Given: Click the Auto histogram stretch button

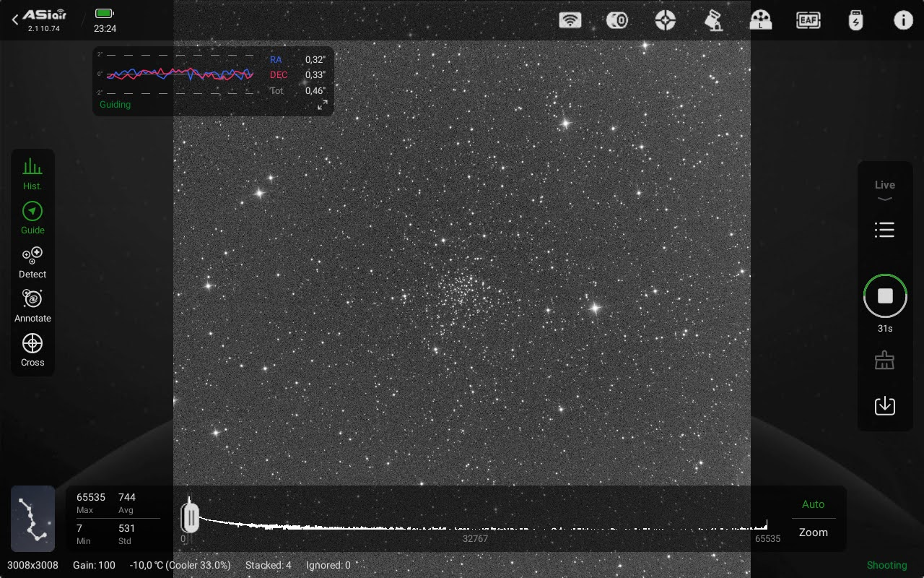Looking at the screenshot, I should click(813, 504).
